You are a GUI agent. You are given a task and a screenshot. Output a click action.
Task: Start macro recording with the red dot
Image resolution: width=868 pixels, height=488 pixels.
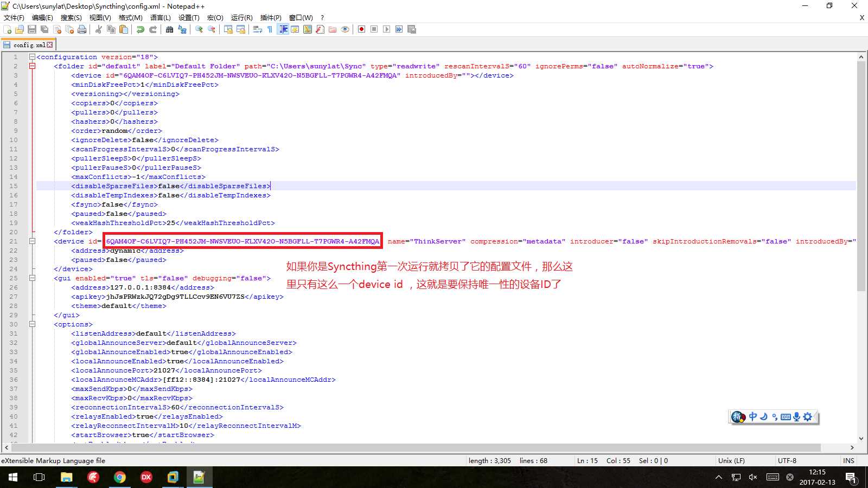[x=361, y=29]
